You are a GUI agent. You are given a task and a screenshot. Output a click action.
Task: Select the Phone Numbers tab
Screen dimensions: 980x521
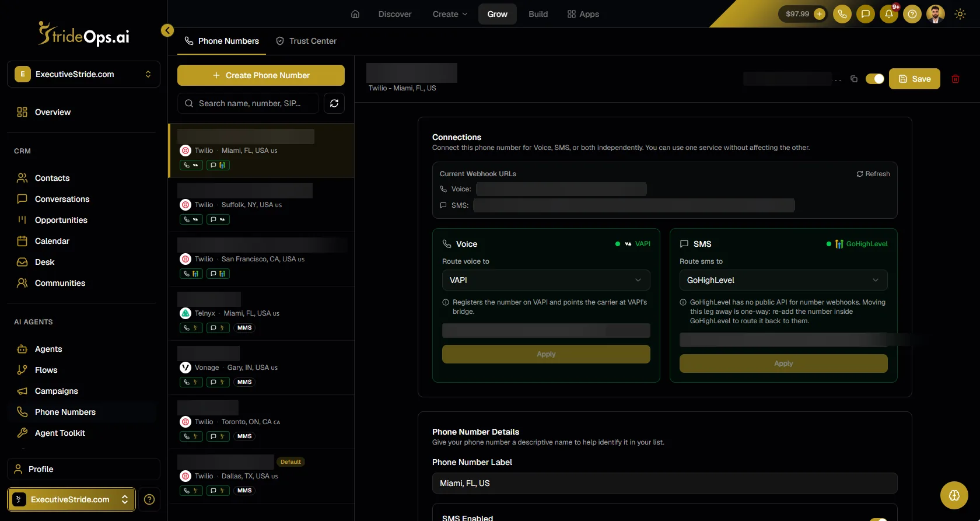tap(222, 41)
